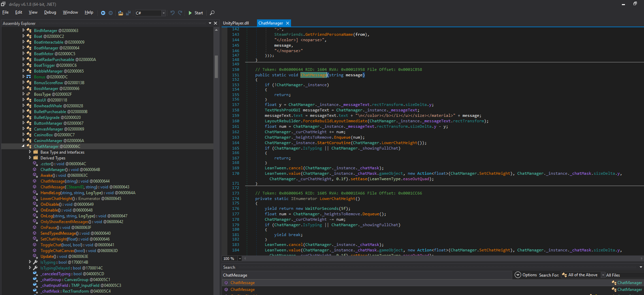Expand Base Type and Interfaces node

tap(30, 152)
